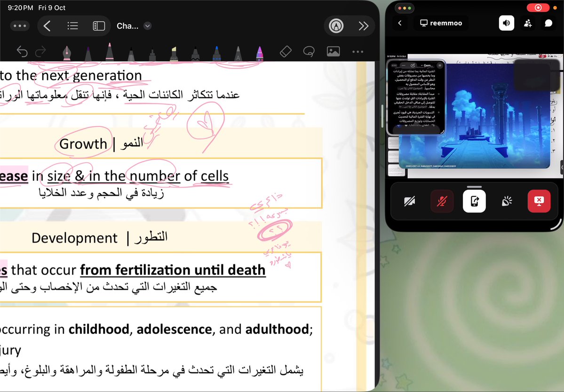Select the gray text 'A' pen tool
The width and height of the screenshot is (564, 392).
pyautogui.click(x=238, y=54)
